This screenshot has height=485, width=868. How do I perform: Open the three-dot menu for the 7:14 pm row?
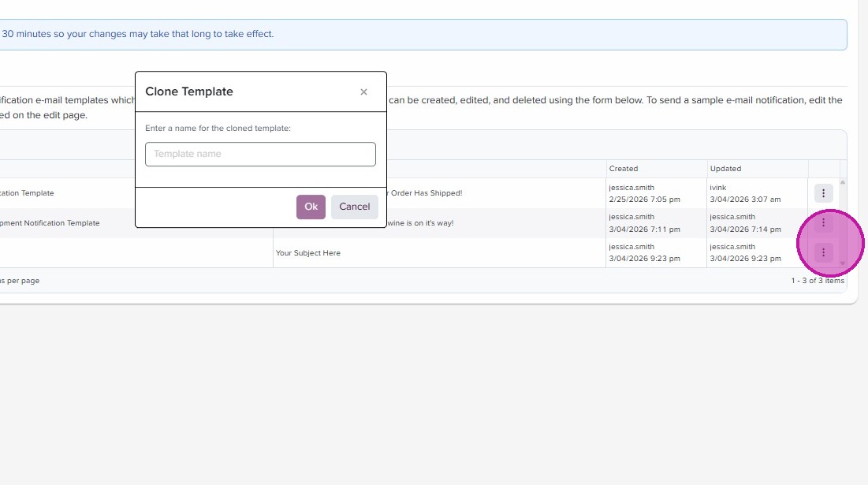(823, 223)
